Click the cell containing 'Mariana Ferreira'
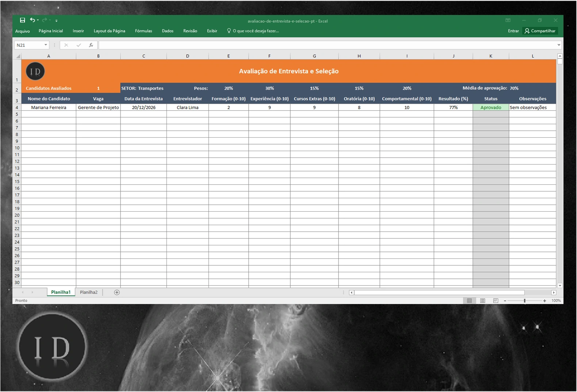This screenshot has height=392, width=577. (x=49, y=108)
